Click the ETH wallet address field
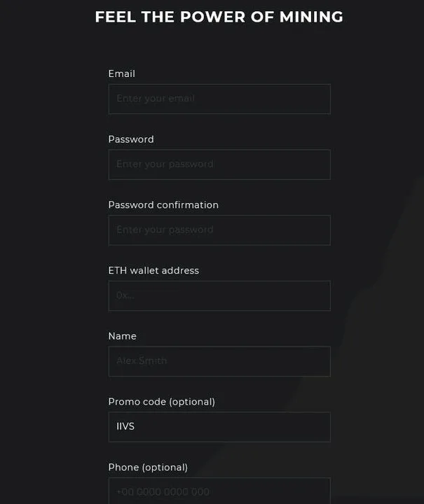 coord(219,295)
